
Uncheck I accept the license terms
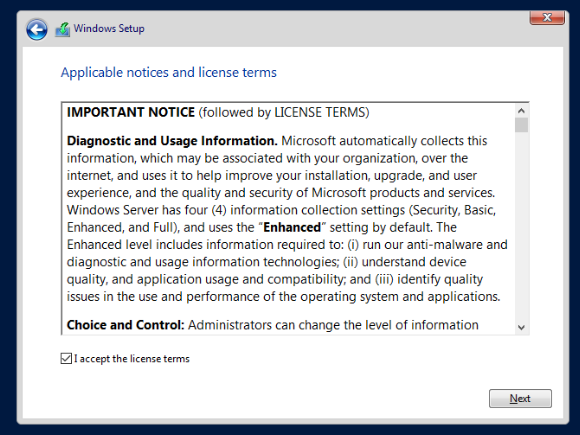point(66,358)
